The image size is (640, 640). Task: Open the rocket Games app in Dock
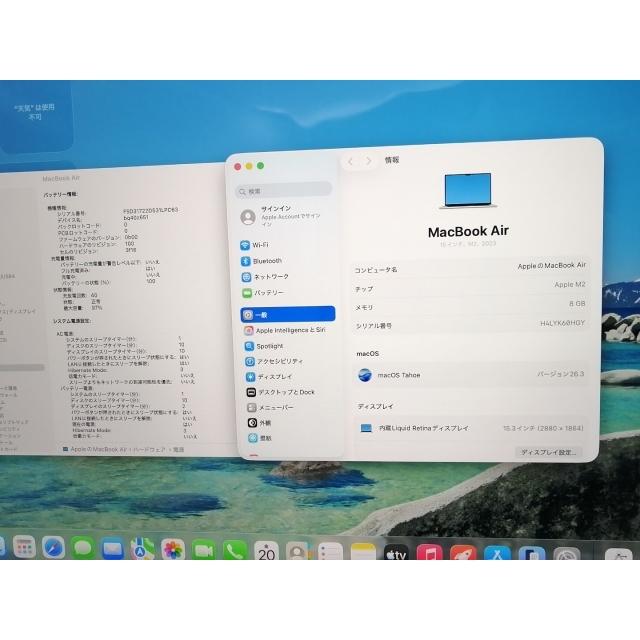[463, 553]
